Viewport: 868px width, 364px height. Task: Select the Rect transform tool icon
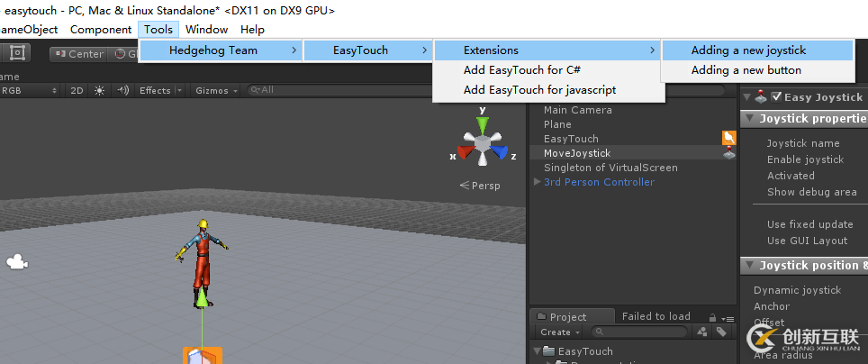pos(17,52)
